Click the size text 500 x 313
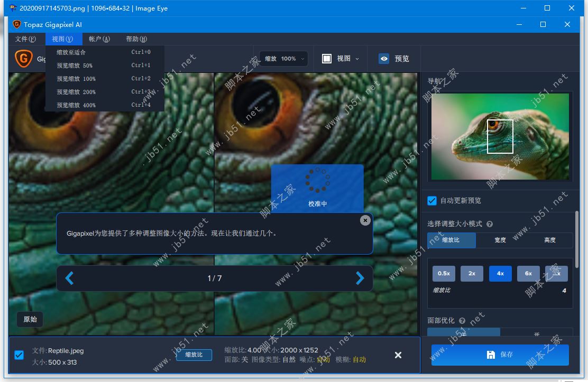This screenshot has height=382, width=588. [62, 362]
